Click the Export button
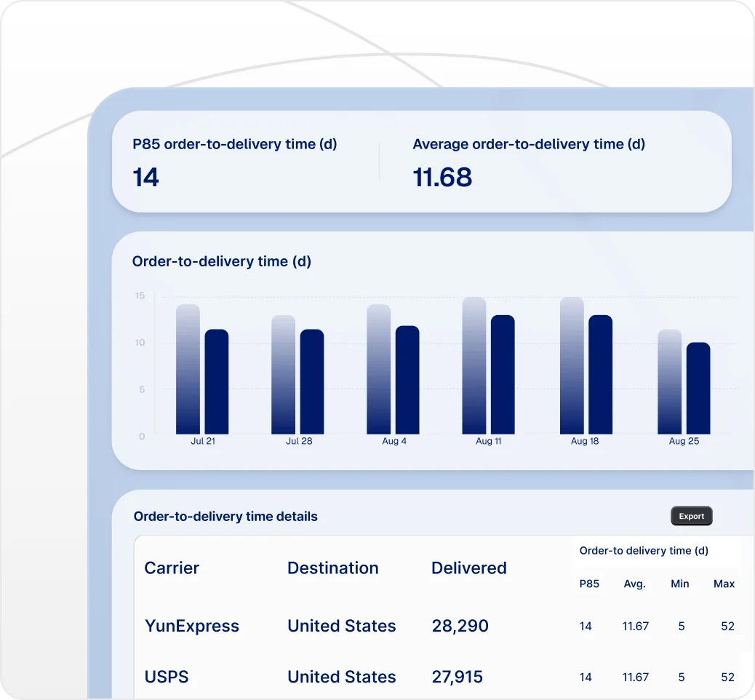The width and height of the screenshot is (755, 700). 692,516
